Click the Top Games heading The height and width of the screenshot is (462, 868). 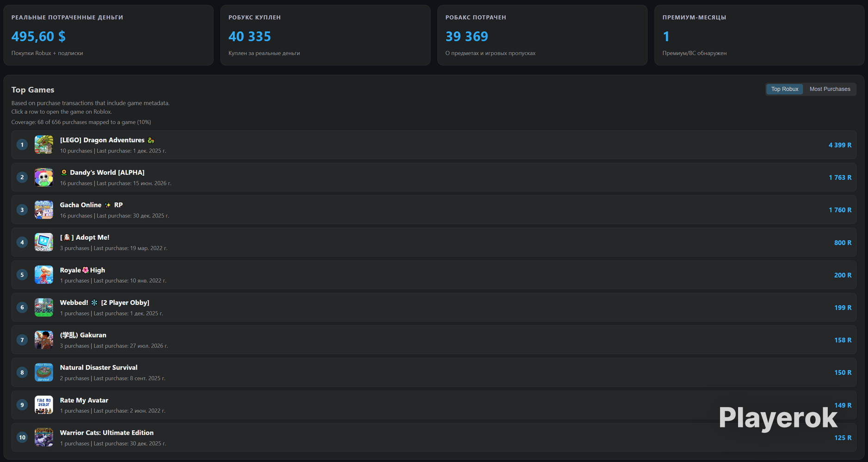pyautogui.click(x=33, y=90)
